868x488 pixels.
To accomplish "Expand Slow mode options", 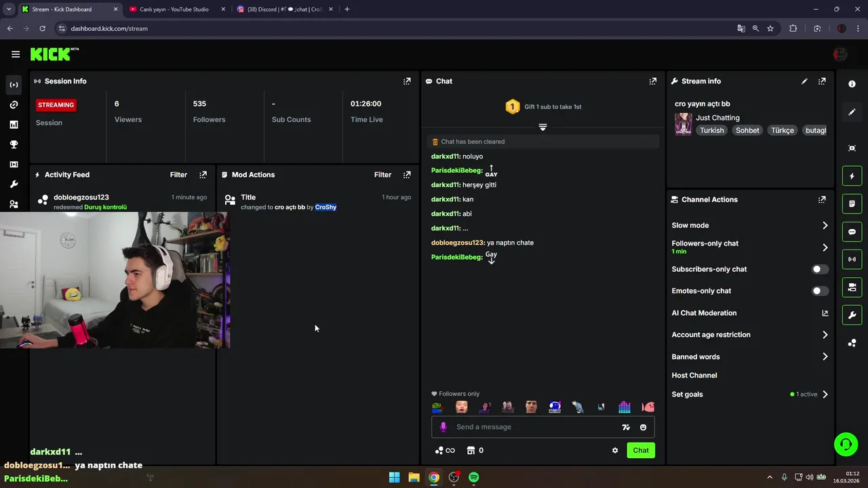I will pyautogui.click(x=825, y=226).
